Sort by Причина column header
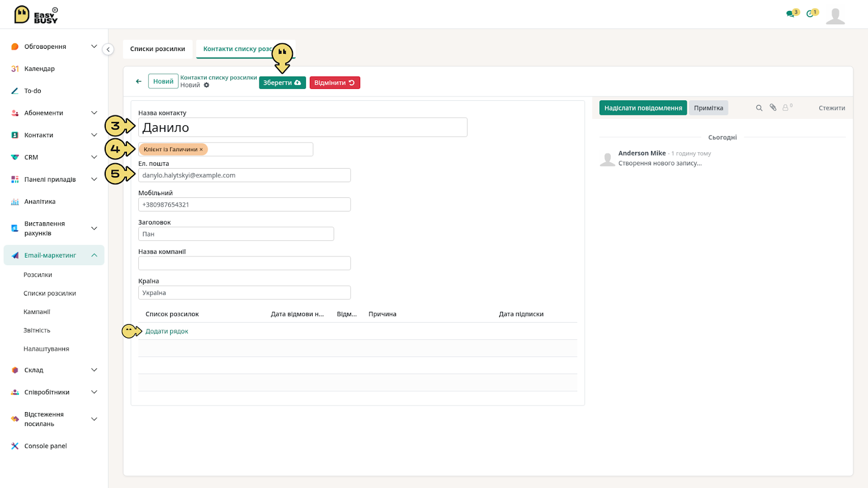This screenshot has width=868, height=488. [382, 314]
